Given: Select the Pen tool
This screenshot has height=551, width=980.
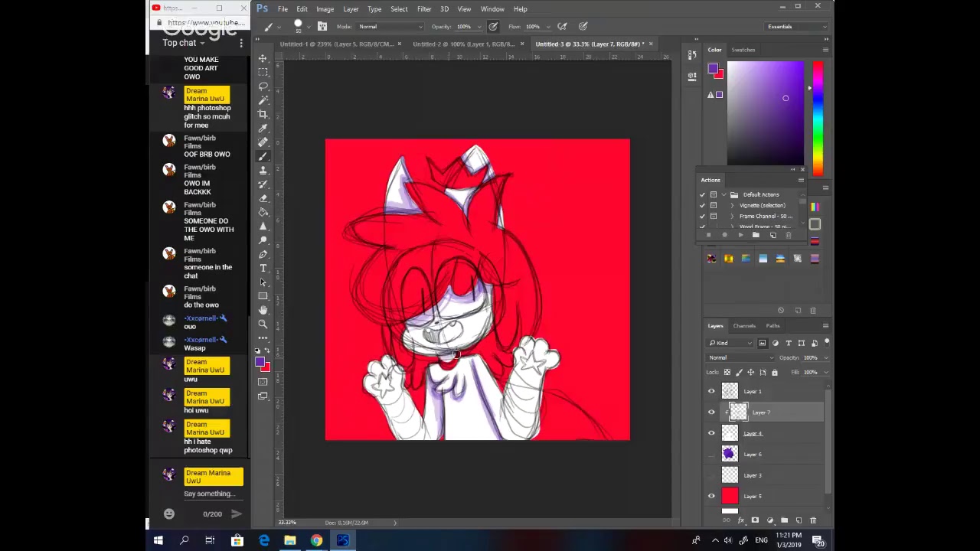Looking at the screenshot, I should pos(263,254).
